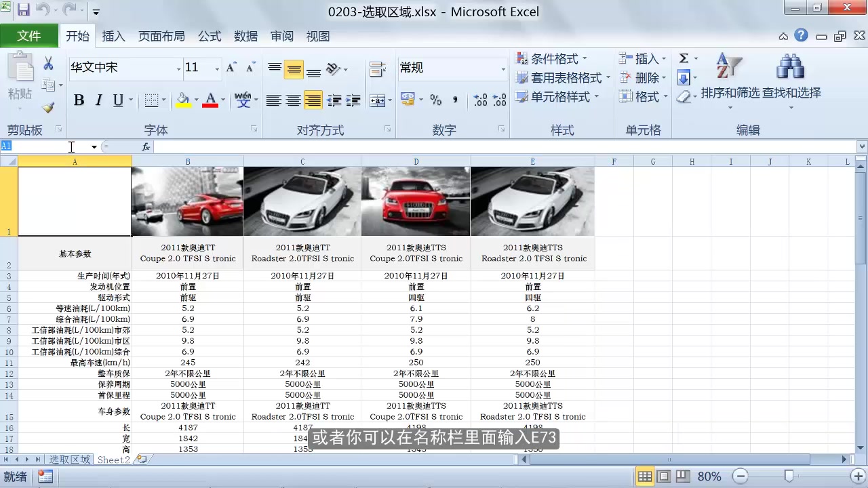Open the 文件 File tab

[x=29, y=36]
